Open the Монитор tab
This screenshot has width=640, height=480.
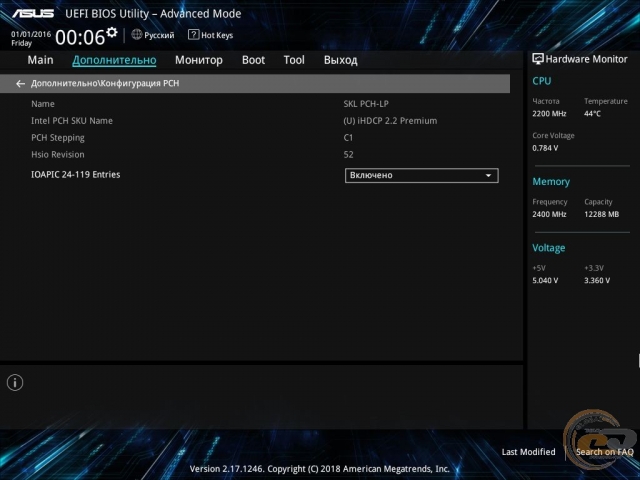pos(199,60)
